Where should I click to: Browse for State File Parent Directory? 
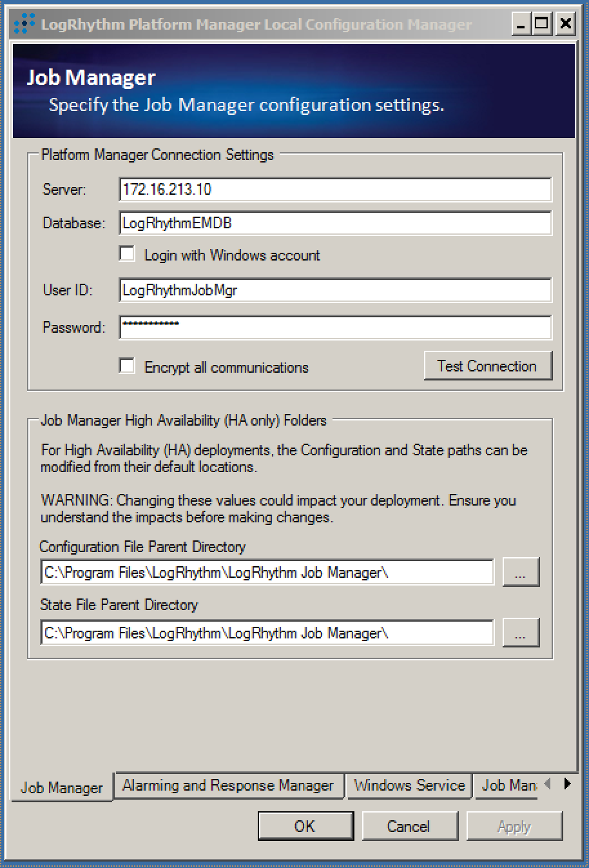pos(521,633)
